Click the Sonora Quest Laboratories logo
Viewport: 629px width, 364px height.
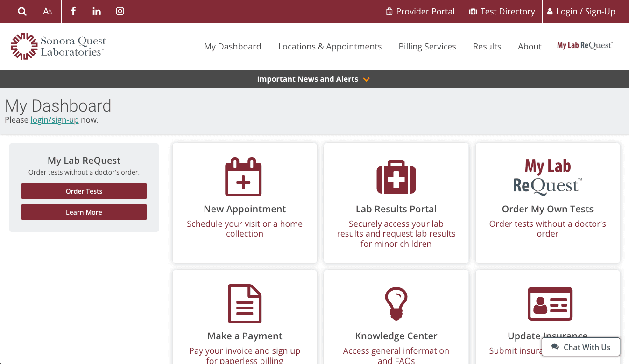pyautogui.click(x=58, y=46)
